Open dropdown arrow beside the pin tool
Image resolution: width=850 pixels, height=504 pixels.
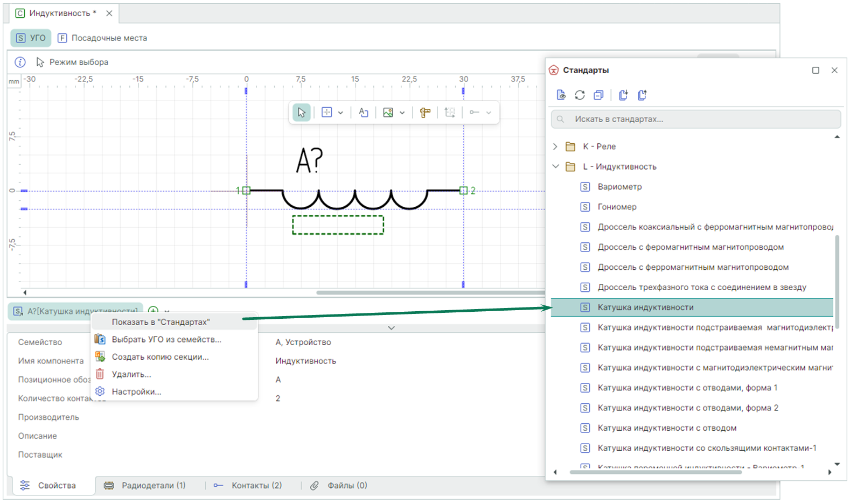pyautogui.click(x=489, y=113)
